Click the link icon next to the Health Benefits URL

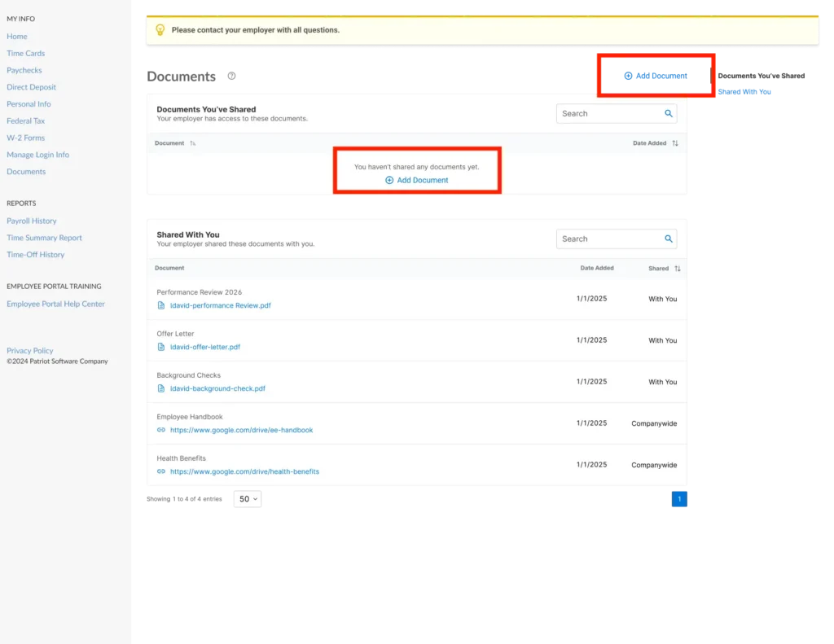coord(161,471)
